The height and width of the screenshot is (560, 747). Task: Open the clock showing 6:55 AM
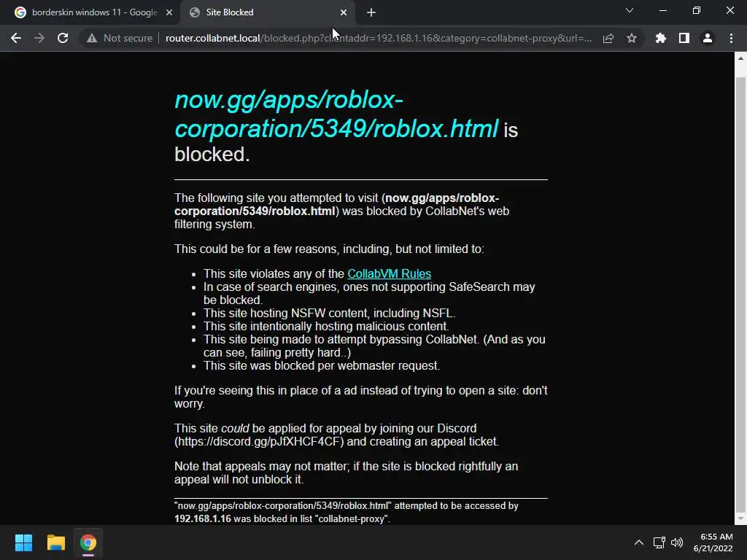(713, 542)
